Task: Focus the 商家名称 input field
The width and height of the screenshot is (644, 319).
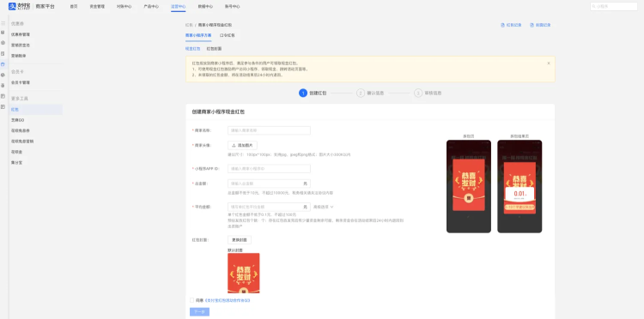Action: [x=269, y=130]
